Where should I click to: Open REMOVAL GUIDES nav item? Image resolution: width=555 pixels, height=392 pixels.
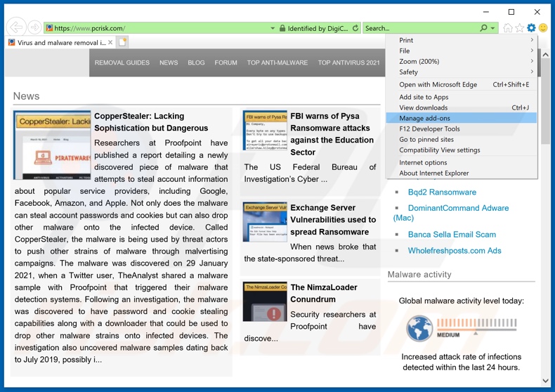(x=122, y=63)
